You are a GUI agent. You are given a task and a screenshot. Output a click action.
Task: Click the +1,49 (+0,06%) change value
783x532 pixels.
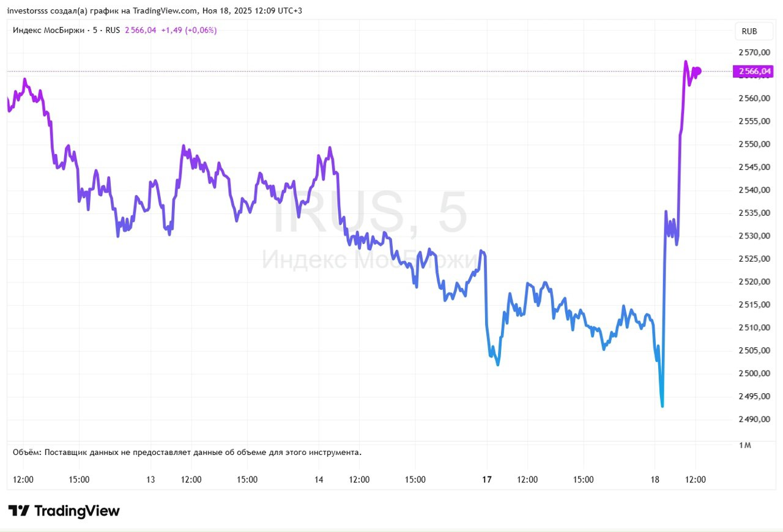[188, 30]
